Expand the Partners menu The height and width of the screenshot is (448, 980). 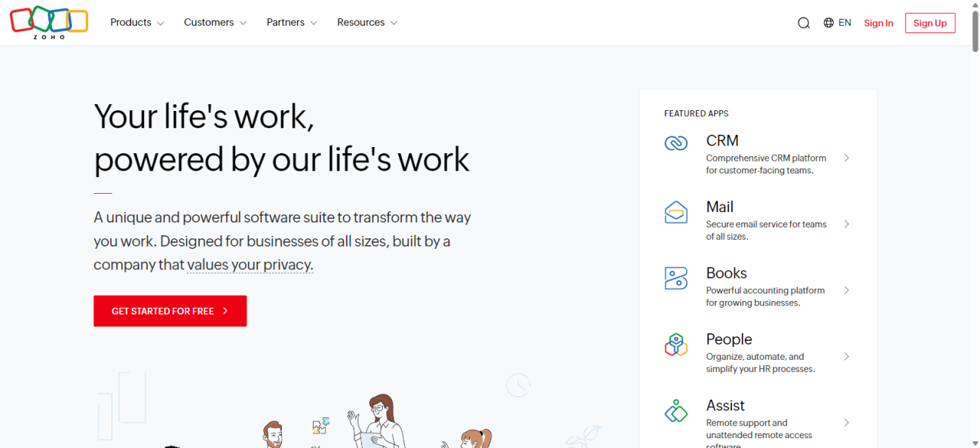(292, 23)
